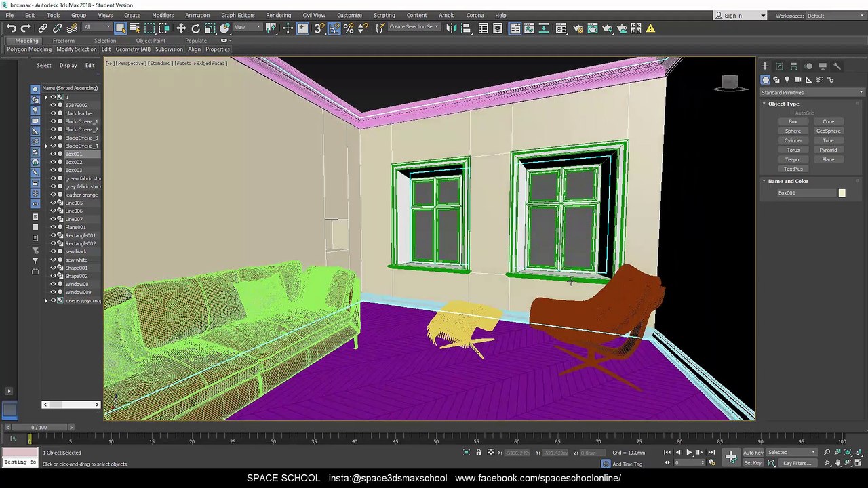Collapse the Object Type rollout
Image resolution: width=868 pixels, height=488 pixels.
783,104
